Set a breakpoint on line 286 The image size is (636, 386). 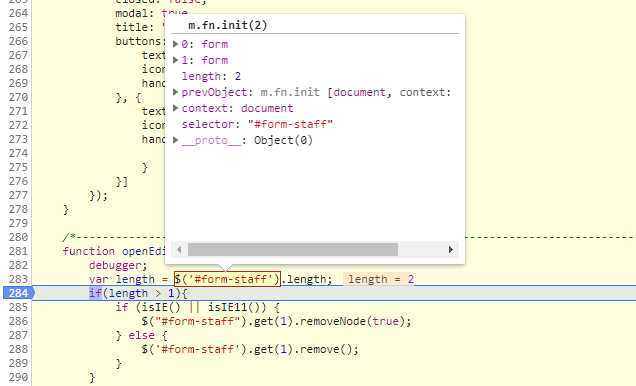click(x=18, y=321)
